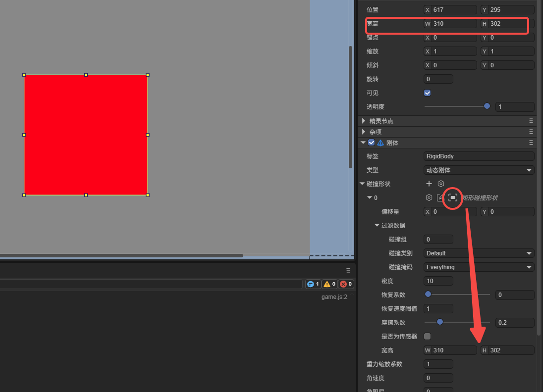Click the 透明度 slider handle
Viewport: 543px width, 392px height.
point(487,106)
